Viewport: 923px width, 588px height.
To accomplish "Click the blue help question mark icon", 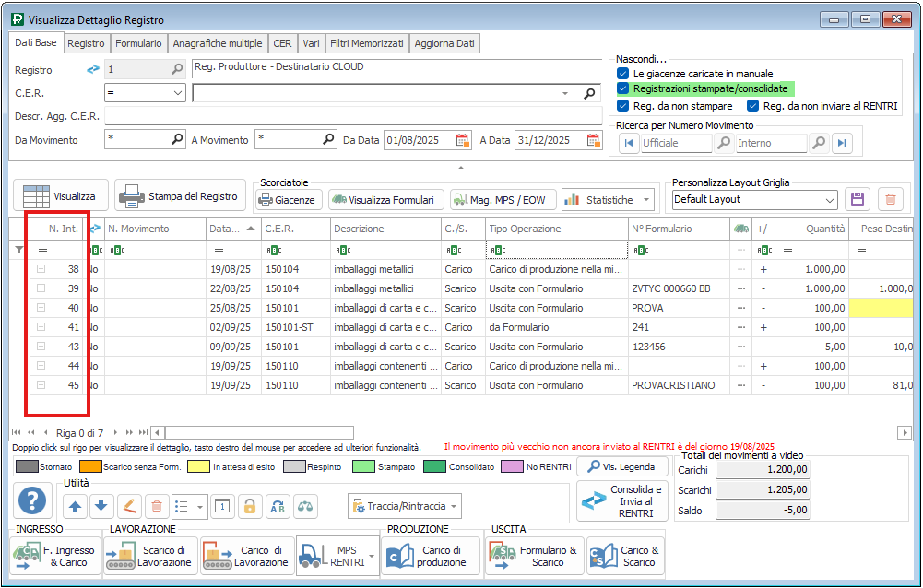I will tap(33, 502).
